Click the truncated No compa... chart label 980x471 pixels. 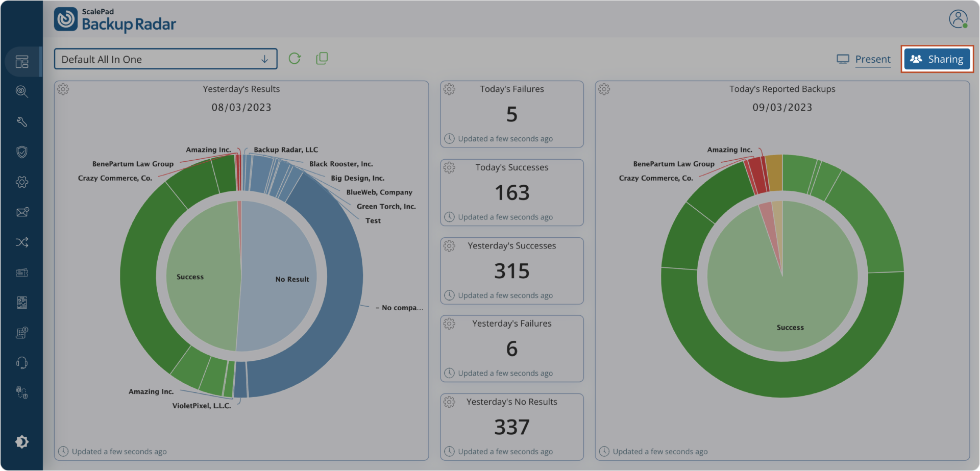400,308
